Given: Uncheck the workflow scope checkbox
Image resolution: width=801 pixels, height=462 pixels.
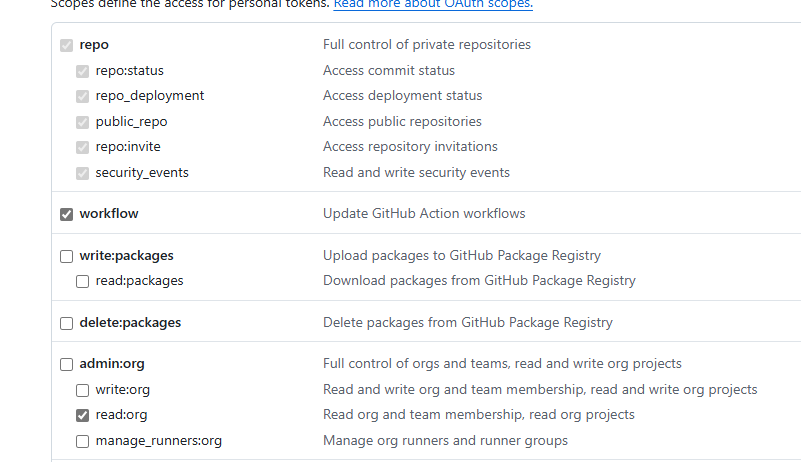Looking at the screenshot, I should click(67, 214).
